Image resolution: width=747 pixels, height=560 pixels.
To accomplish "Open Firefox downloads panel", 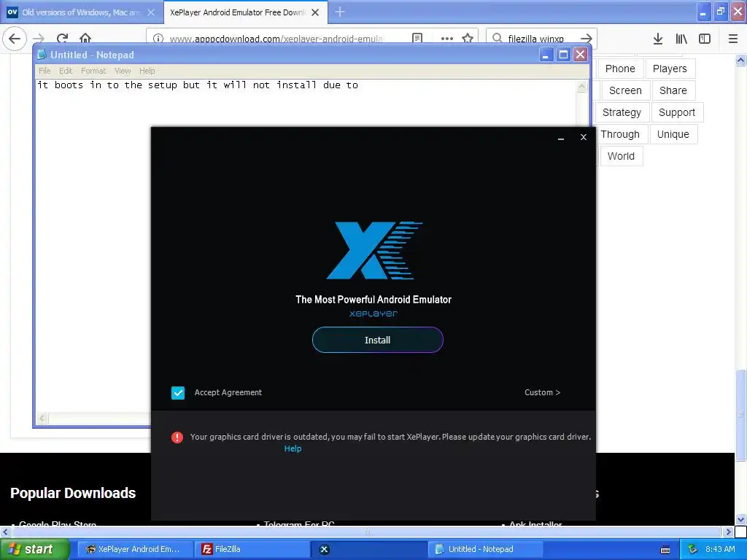I will [x=658, y=39].
